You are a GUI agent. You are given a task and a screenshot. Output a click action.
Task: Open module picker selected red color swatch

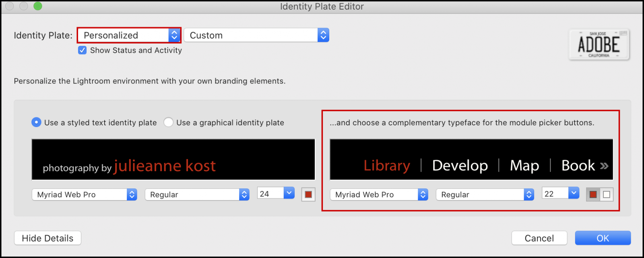pos(593,195)
